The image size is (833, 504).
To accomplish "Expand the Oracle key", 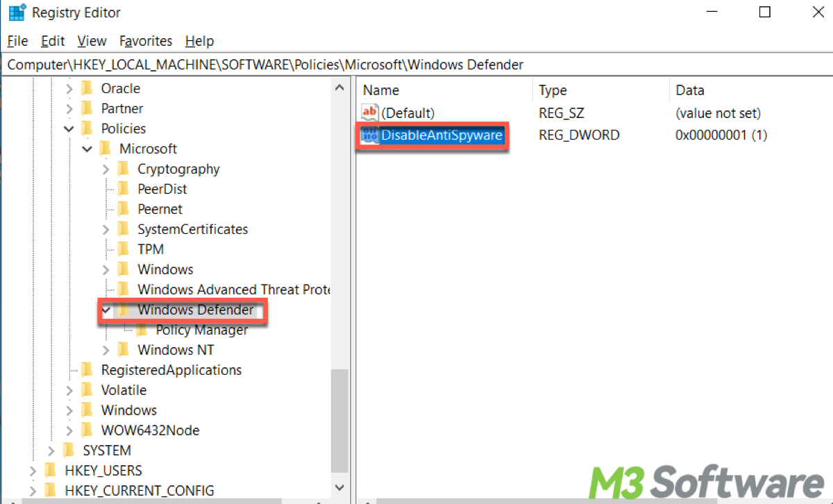I will pyautogui.click(x=69, y=89).
